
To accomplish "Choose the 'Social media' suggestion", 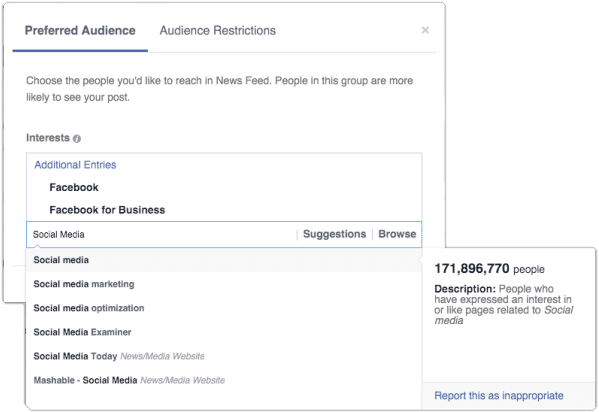I will (x=224, y=260).
